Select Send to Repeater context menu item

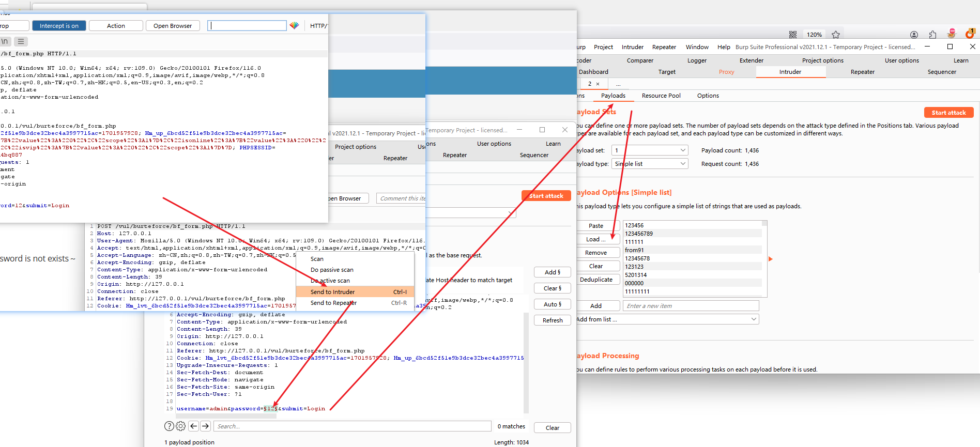pos(355,303)
